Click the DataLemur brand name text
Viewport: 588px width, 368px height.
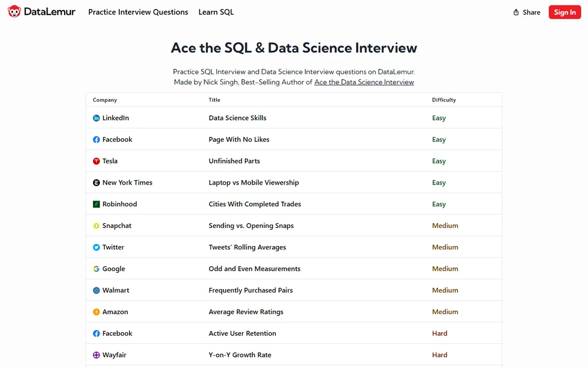click(50, 12)
